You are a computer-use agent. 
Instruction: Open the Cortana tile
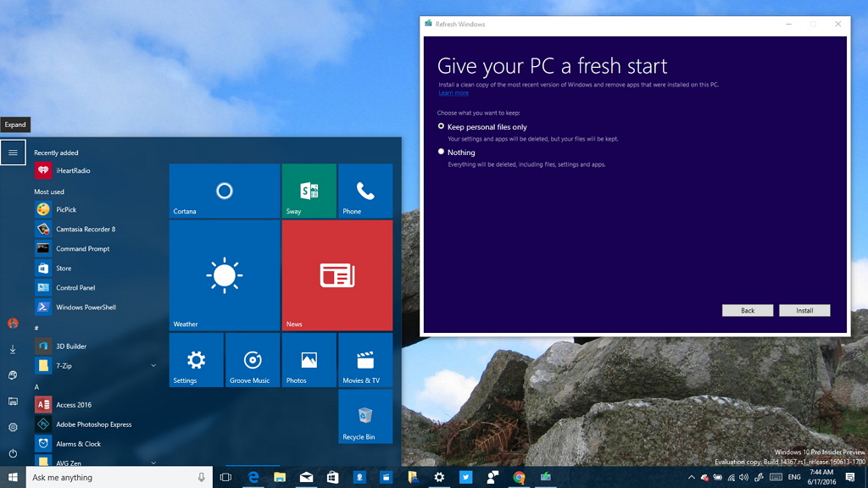tap(224, 191)
